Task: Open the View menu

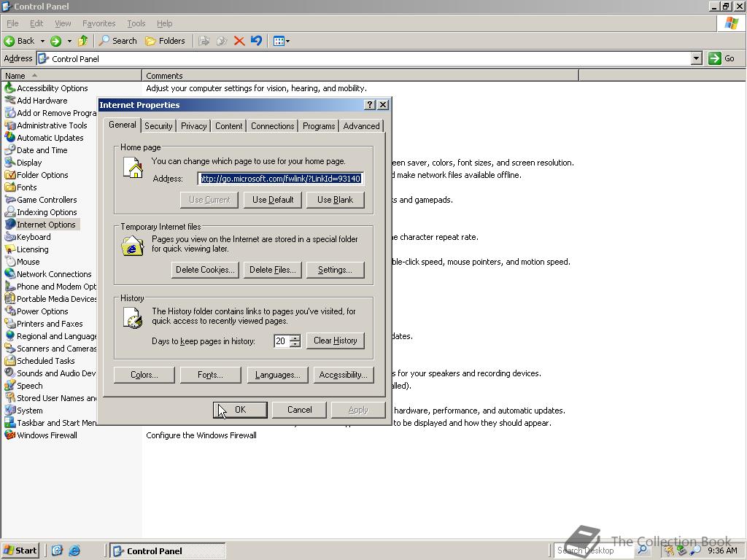Action: (63, 23)
